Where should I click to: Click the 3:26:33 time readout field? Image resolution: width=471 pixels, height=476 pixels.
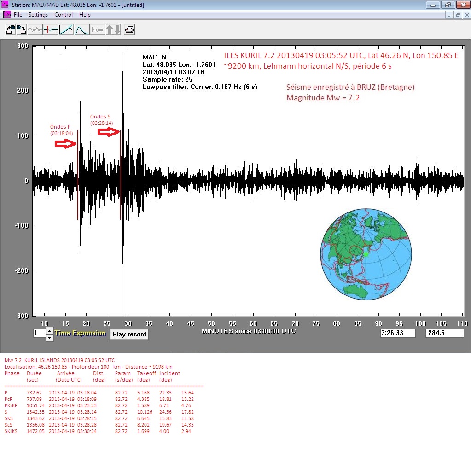[398, 333]
